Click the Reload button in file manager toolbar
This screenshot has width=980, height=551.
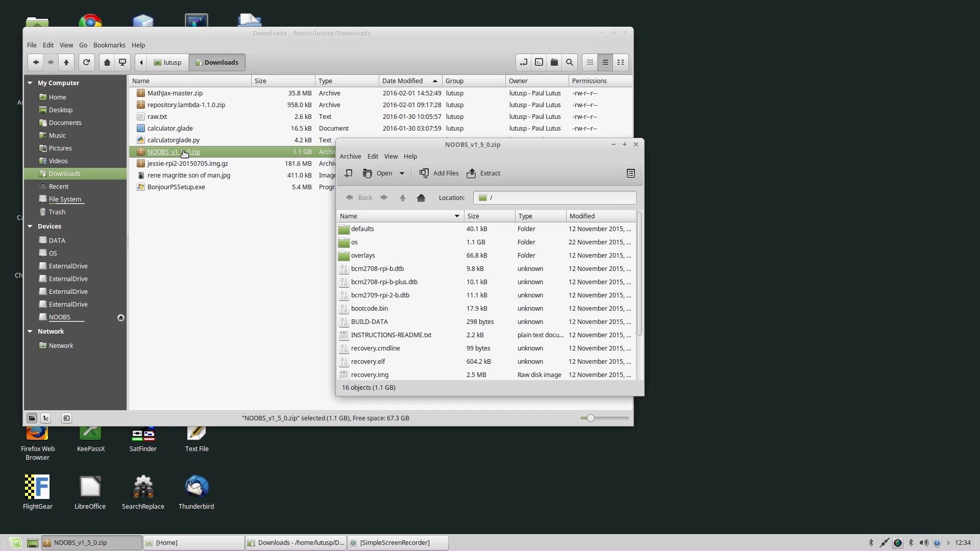pos(86,62)
